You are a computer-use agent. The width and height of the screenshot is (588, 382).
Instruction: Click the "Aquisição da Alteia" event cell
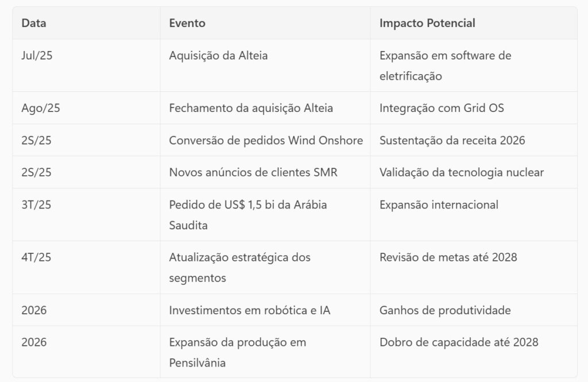click(x=218, y=56)
